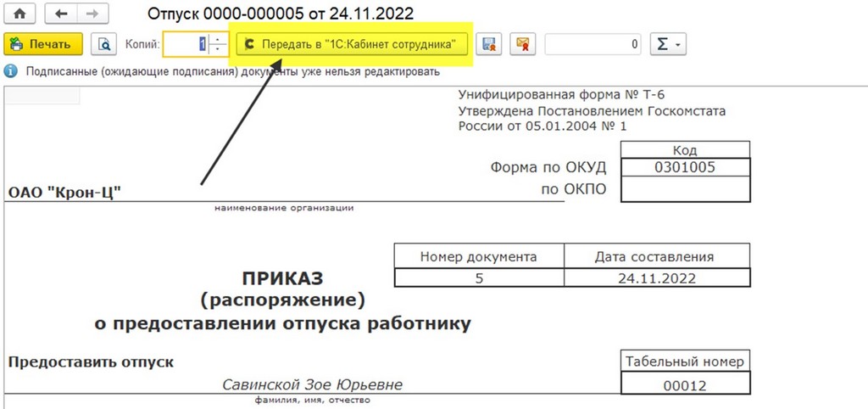Open print preview magnifier icon
868x409 pixels.
104,44
